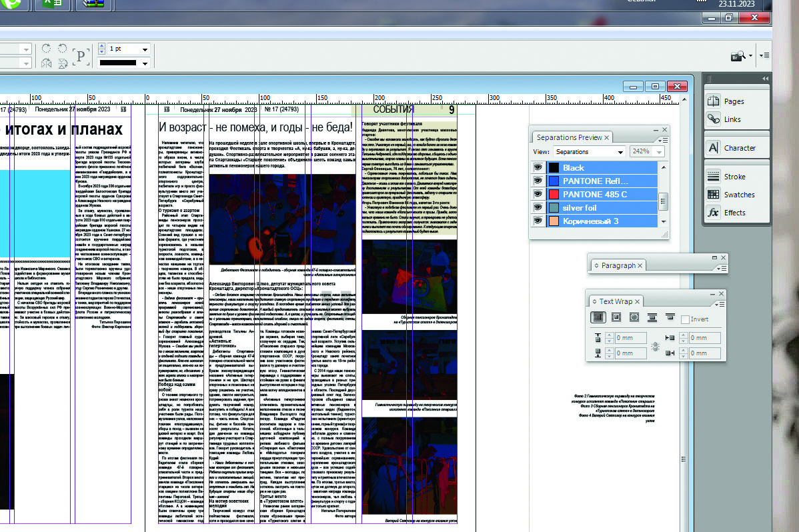Open the stroke style dropdown
799x532 pixels.
145,63
